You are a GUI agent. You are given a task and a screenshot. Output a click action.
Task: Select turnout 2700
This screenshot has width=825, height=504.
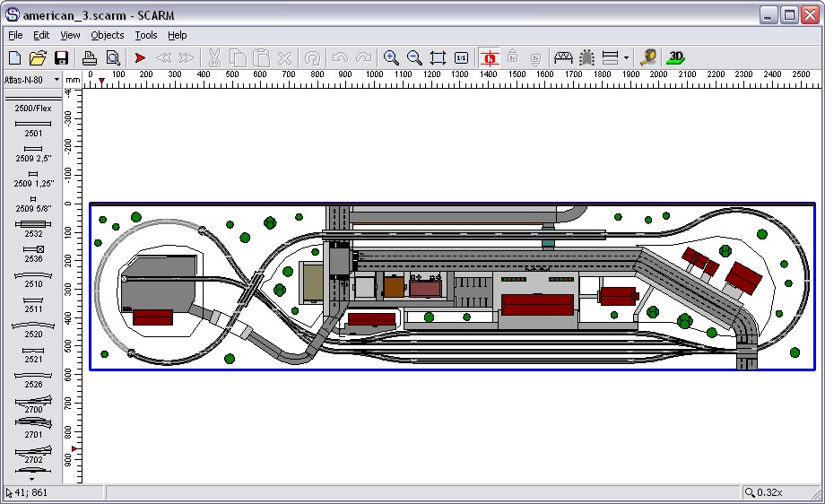[33, 404]
